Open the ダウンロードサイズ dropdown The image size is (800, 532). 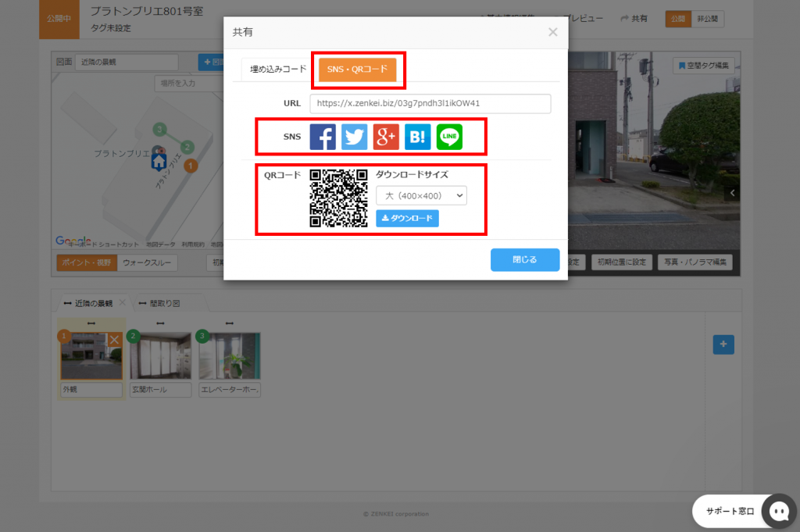pyautogui.click(x=421, y=196)
